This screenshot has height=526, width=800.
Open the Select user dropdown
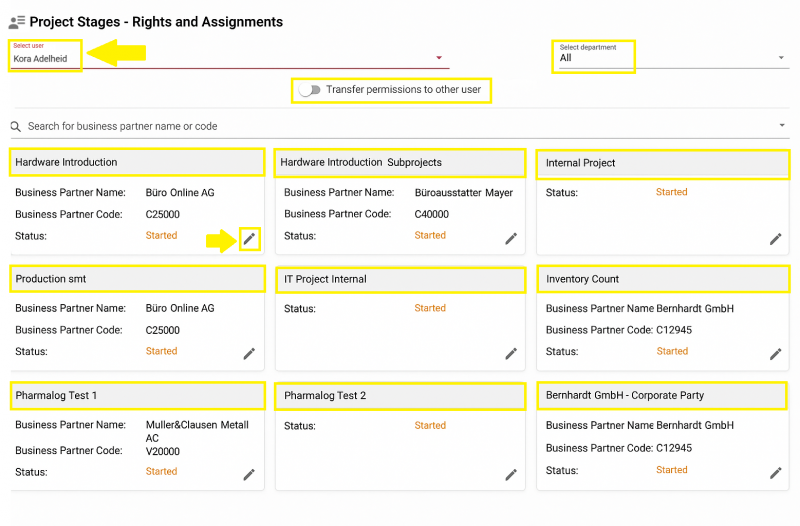438,58
